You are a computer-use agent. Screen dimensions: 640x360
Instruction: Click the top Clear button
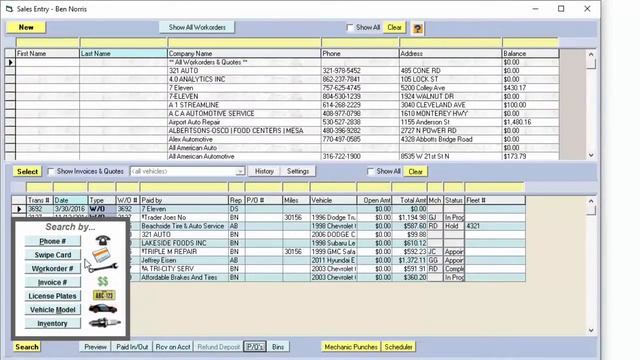tap(394, 27)
